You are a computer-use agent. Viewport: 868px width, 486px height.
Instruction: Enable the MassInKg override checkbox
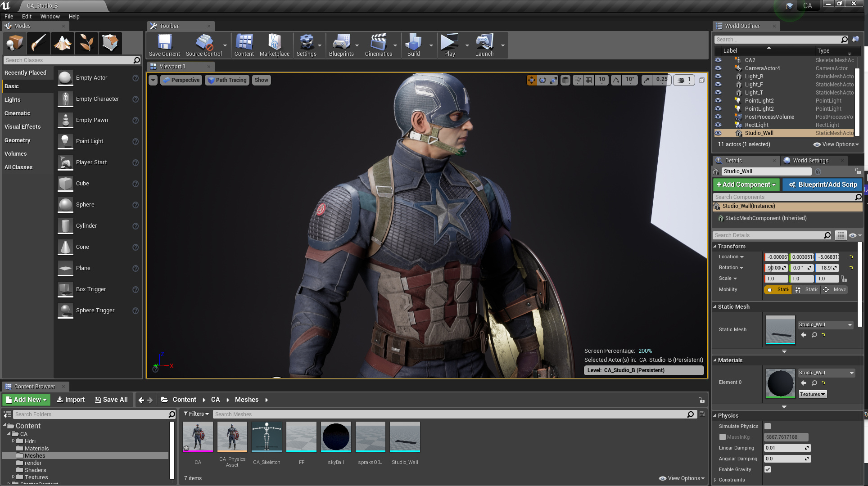click(x=722, y=437)
